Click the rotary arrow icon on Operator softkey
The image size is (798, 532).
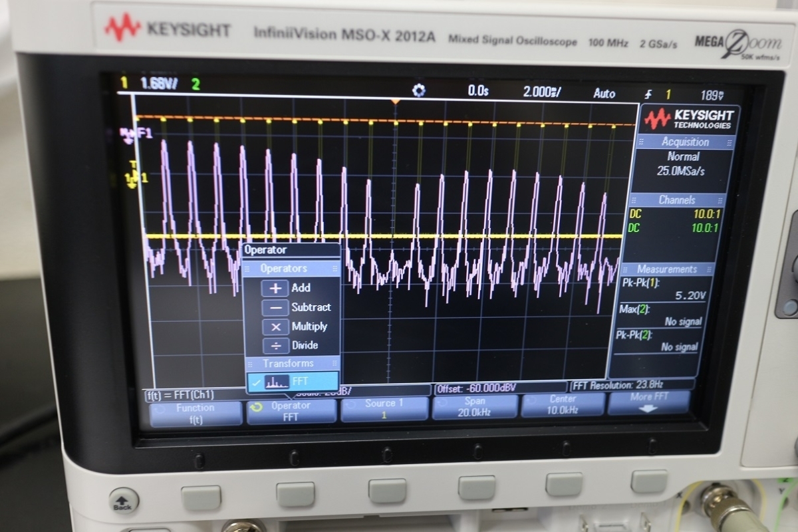point(257,406)
